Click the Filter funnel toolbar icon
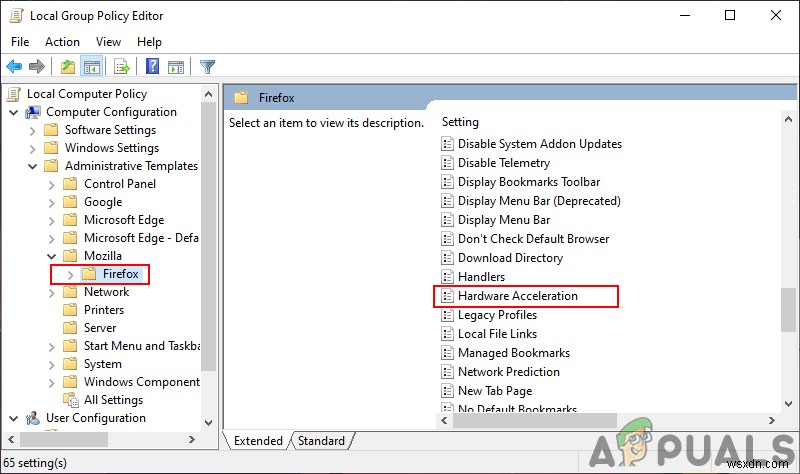Screen dimensions: 800x474 point(207,66)
